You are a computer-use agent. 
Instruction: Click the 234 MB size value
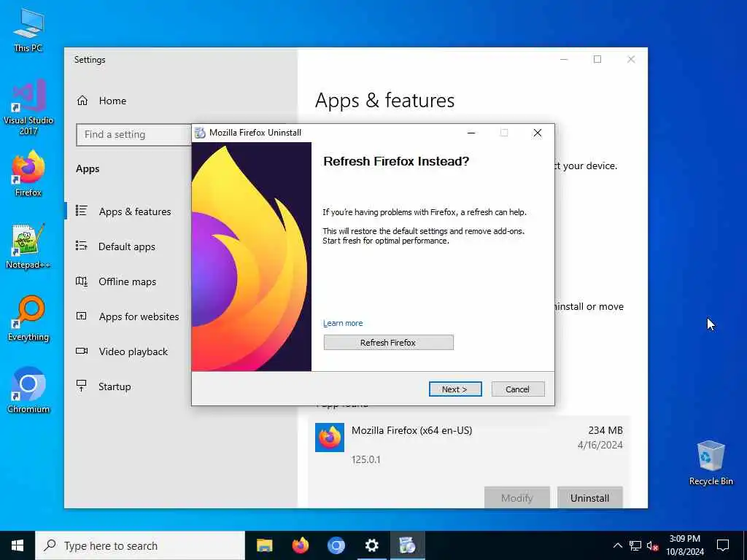pos(605,430)
